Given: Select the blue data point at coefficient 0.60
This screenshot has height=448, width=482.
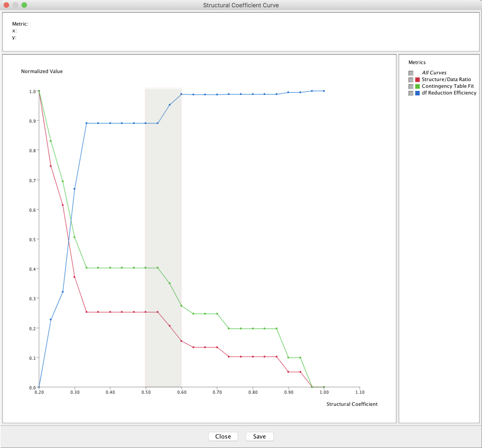Looking at the screenshot, I should pos(181,94).
